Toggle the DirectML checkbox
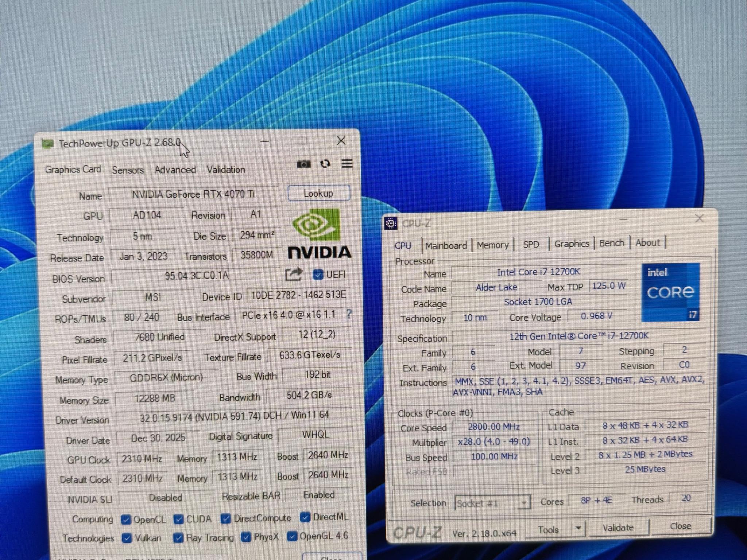 pyautogui.click(x=305, y=517)
